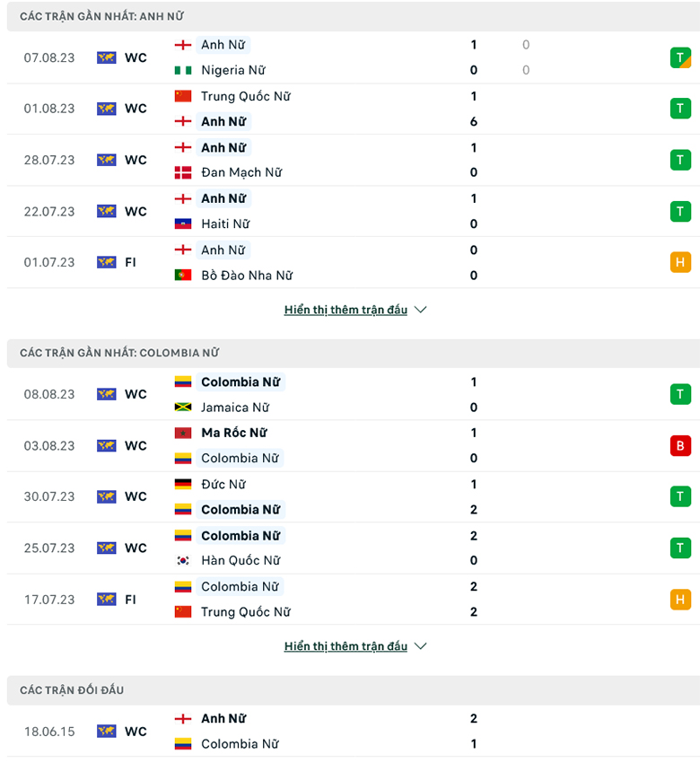
Task: Click the Denmark flag beside Đan Mạch Nữ
Action: pos(183,172)
